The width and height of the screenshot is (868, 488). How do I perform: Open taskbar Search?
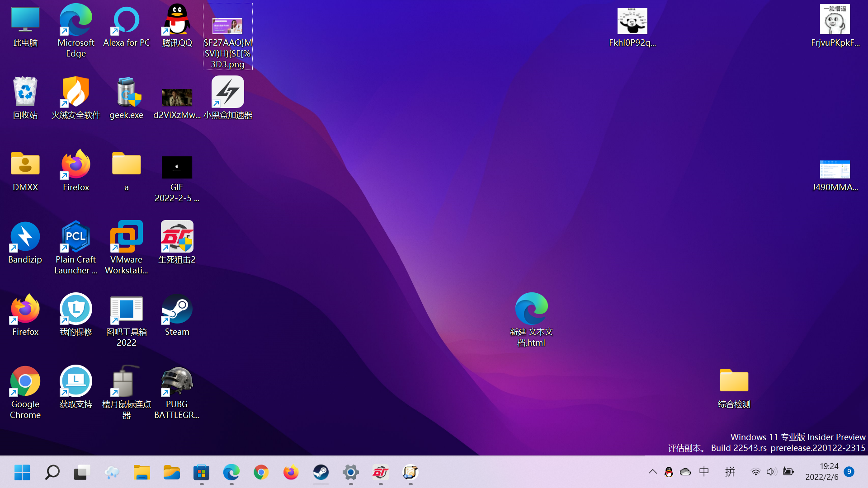(52, 472)
